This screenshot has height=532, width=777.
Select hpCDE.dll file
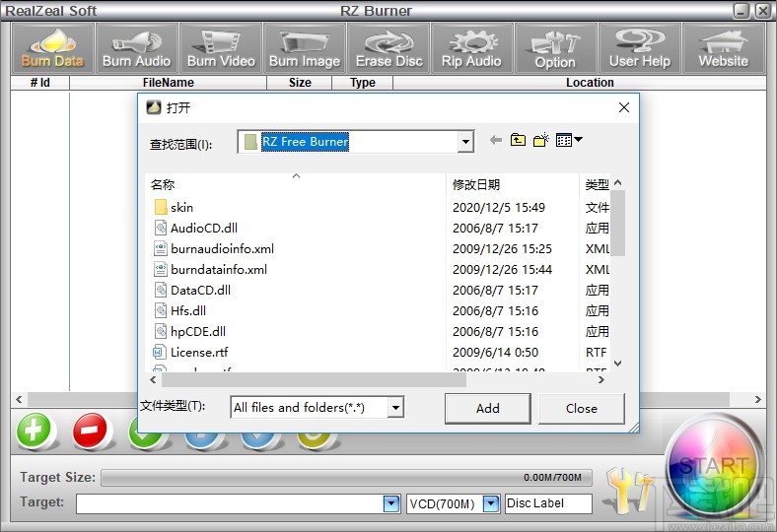coord(198,332)
